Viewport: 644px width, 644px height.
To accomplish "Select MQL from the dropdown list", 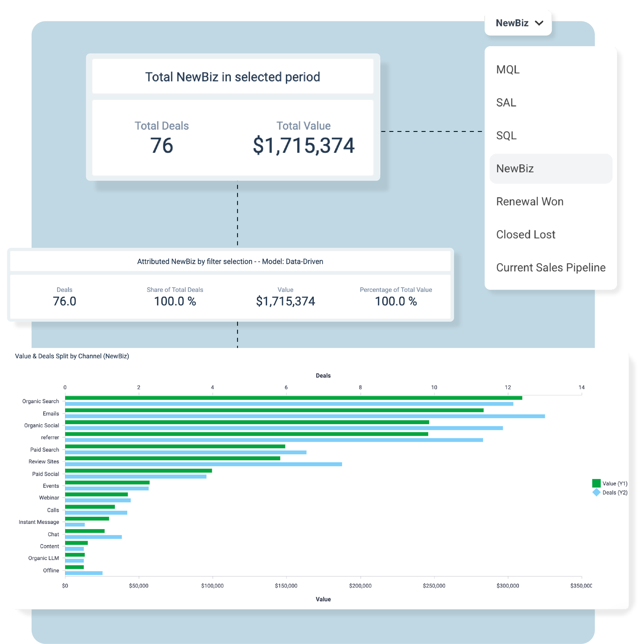I will 508,70.
